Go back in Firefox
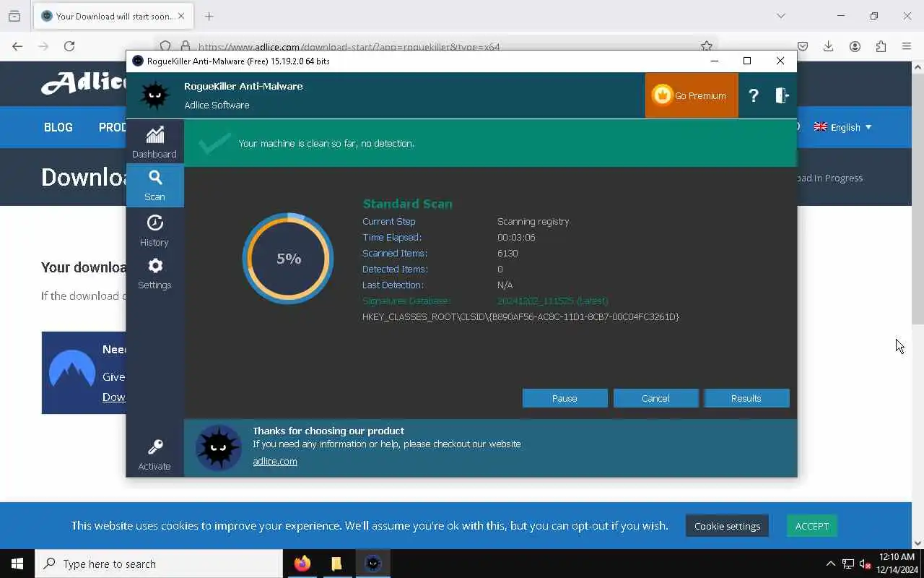Viewport: 924px width, 578px height. click(x=17, y=46)
